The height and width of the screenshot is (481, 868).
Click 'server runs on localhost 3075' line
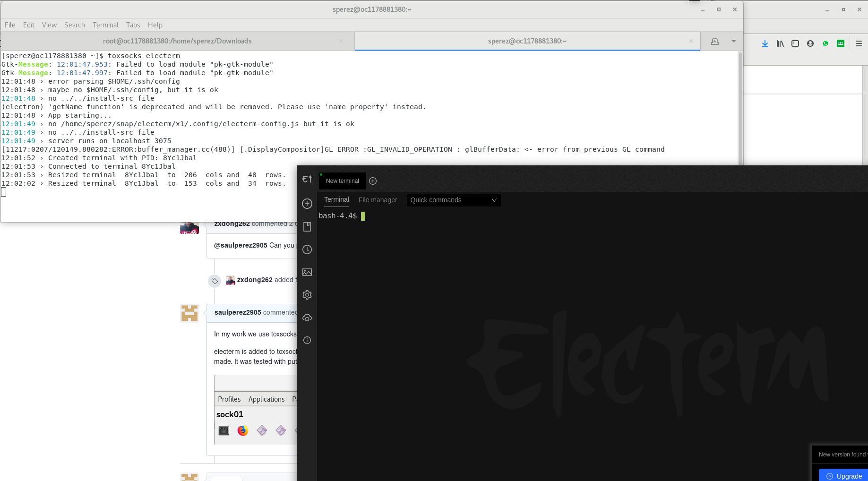click(110, 141)
